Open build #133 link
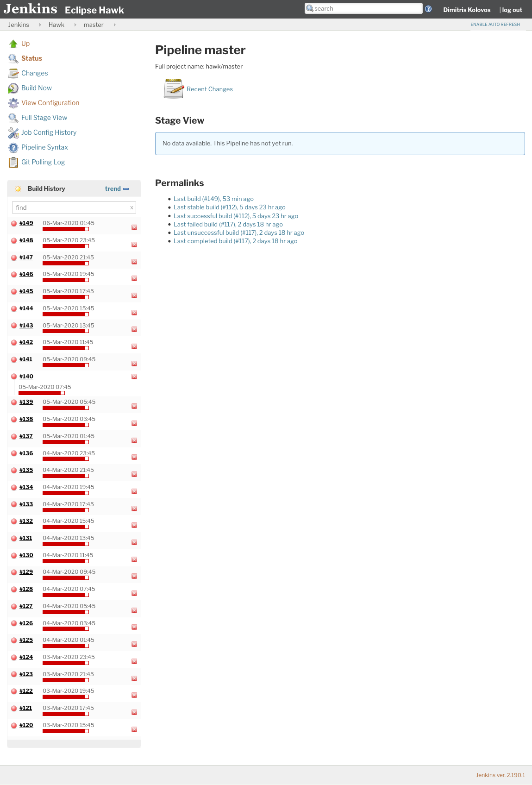532x785 pixels. coord(26,504)
